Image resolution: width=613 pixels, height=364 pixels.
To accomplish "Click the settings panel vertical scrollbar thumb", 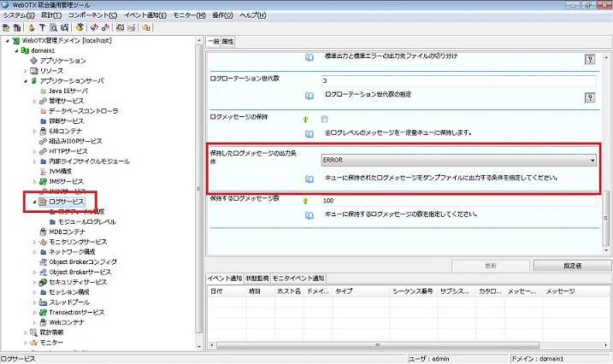I will [605, 217].
